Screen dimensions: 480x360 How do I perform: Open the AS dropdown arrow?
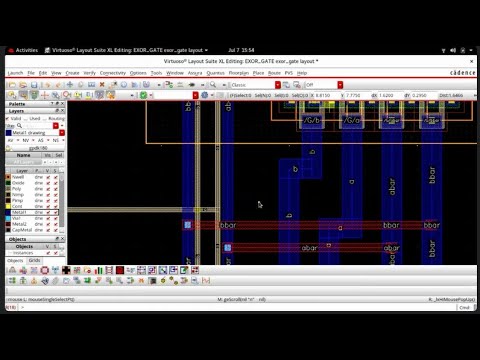click(48, 140)
